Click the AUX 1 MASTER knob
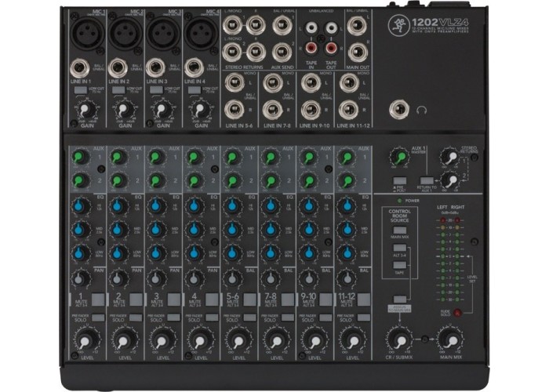Image resolution: width=549 pixels, height=392 pixels. point(399,157)
